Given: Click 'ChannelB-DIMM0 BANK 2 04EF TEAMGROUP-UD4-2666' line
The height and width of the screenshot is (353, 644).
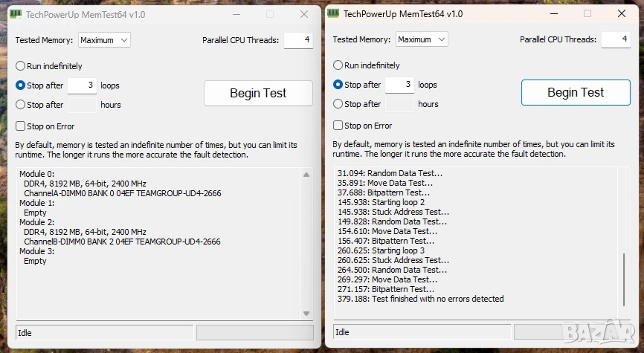Looking at the screenshot, I should (122, 242).
